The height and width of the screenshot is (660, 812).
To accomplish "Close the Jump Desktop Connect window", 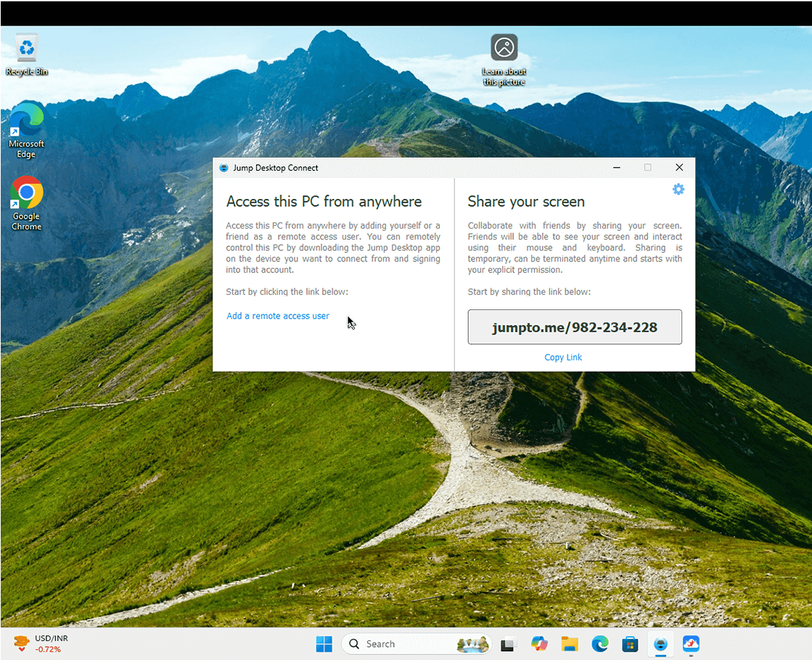I will (x=679, y=168).
